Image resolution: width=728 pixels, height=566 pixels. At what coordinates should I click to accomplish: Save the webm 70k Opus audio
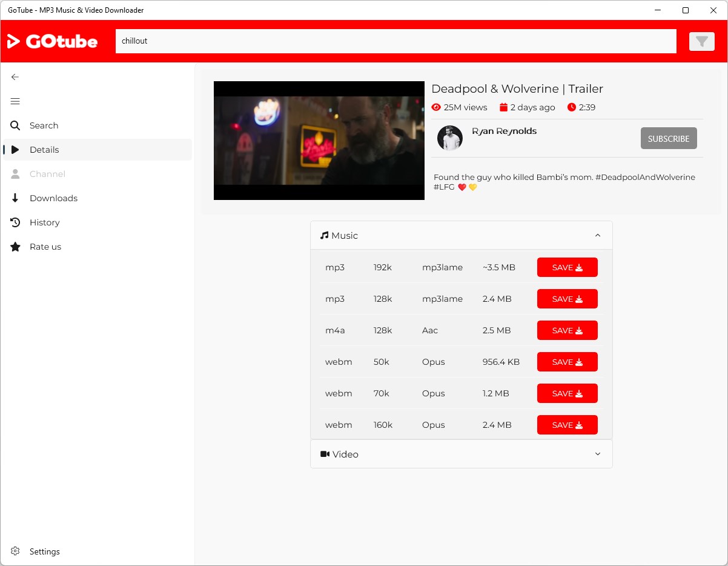click(x=568, y=393)
